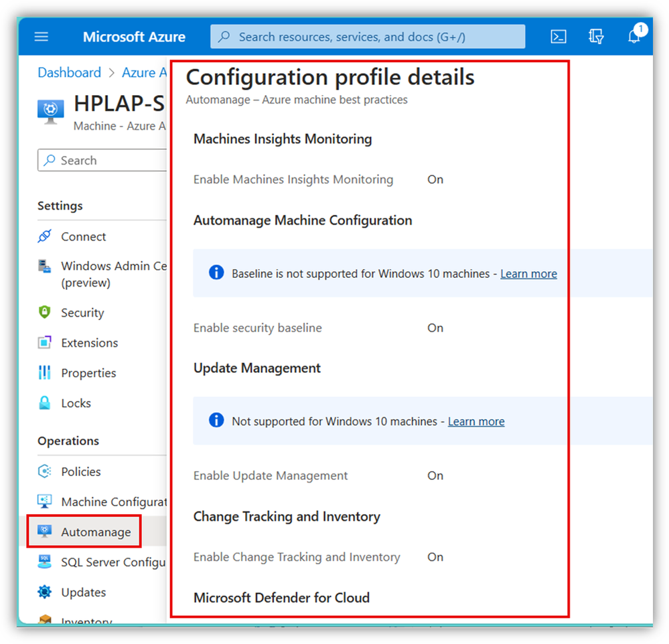Go to Dashboard breadcrumb
Image resolution: width=669 pixels, height=644 pixels.
click(x=69, y=72)
